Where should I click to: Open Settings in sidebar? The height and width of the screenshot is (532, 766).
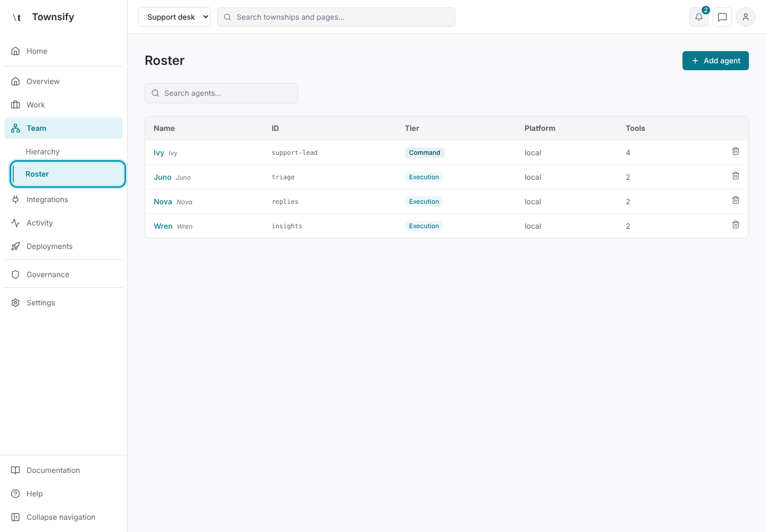click(63, 303)
